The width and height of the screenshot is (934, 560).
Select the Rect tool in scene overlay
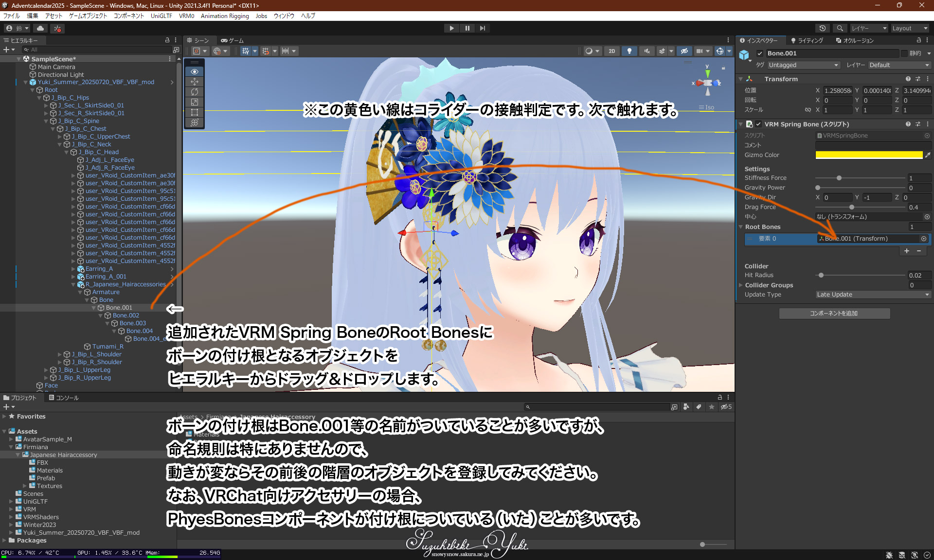[195, 112]
